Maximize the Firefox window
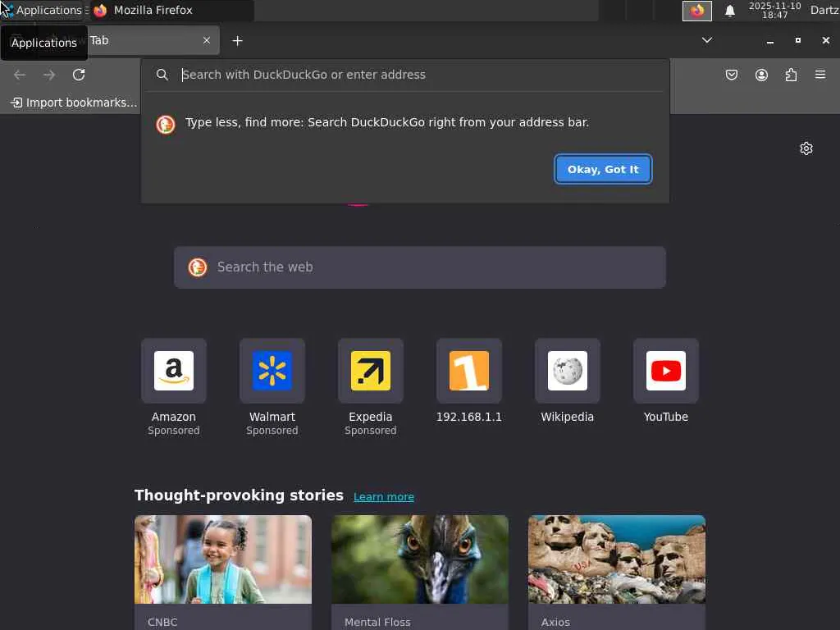The height and width of the screenshot is (630, 840). (x=797, y=40)
